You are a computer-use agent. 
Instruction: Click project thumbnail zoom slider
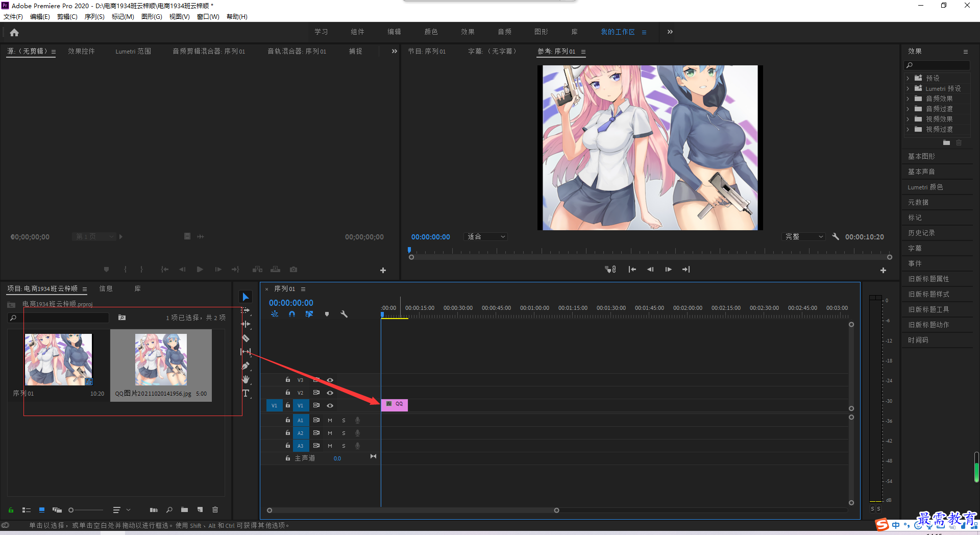[x=86, y=509]
